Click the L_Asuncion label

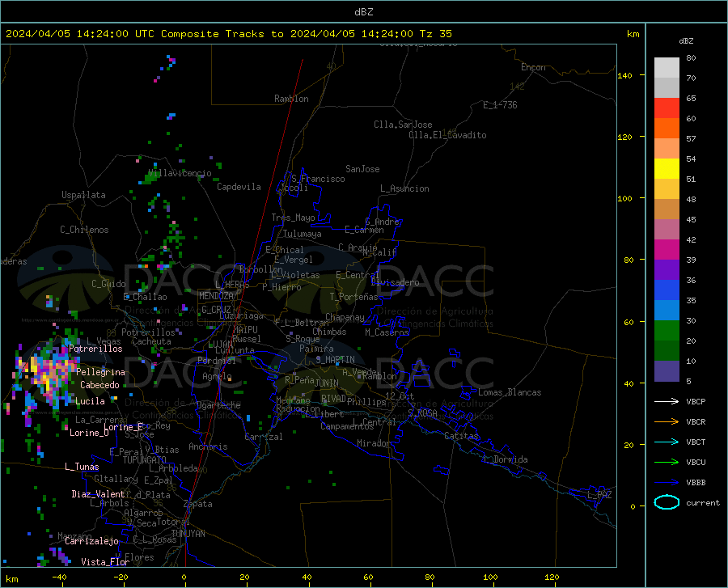point(404,188)
